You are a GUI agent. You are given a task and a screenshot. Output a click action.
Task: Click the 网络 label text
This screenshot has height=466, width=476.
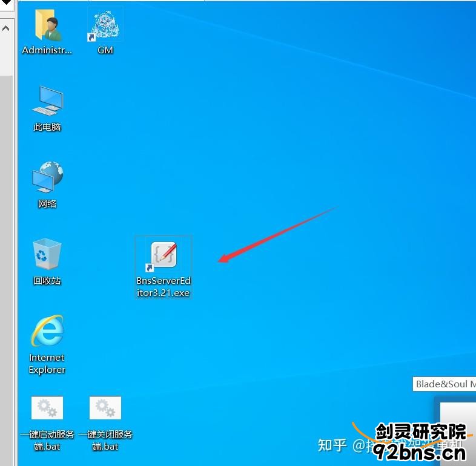pos(47,203)
